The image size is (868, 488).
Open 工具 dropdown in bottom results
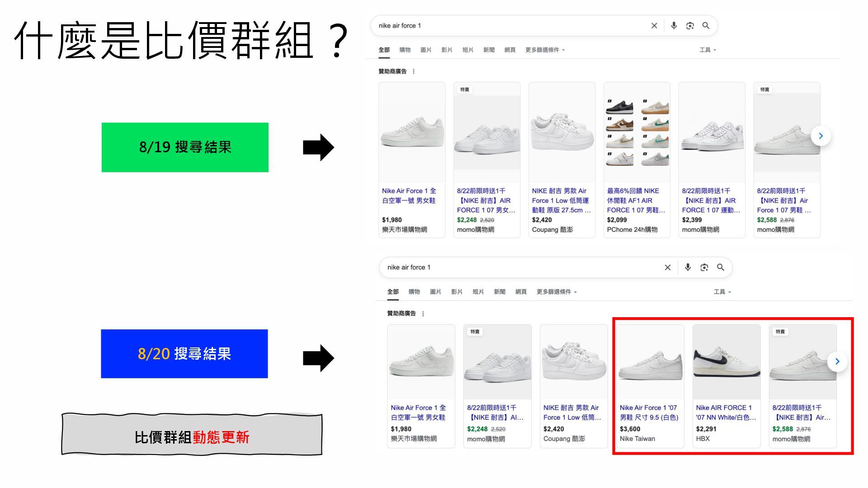(722, 292)
